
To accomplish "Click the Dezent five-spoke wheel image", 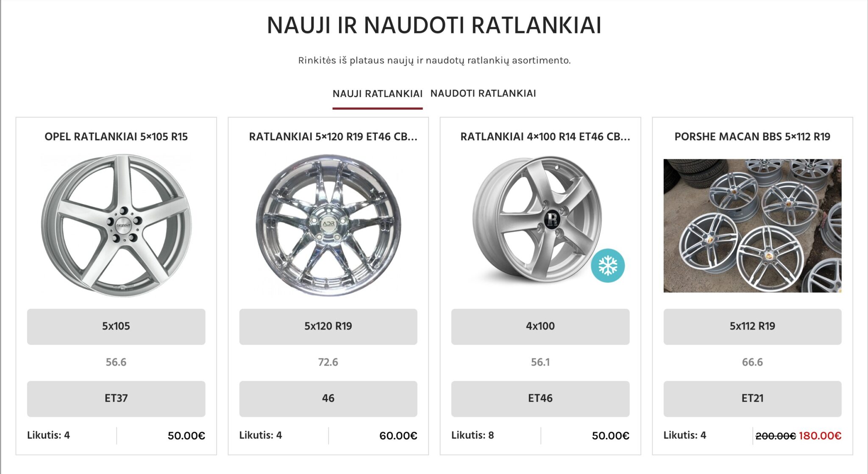I will (116, 225).
